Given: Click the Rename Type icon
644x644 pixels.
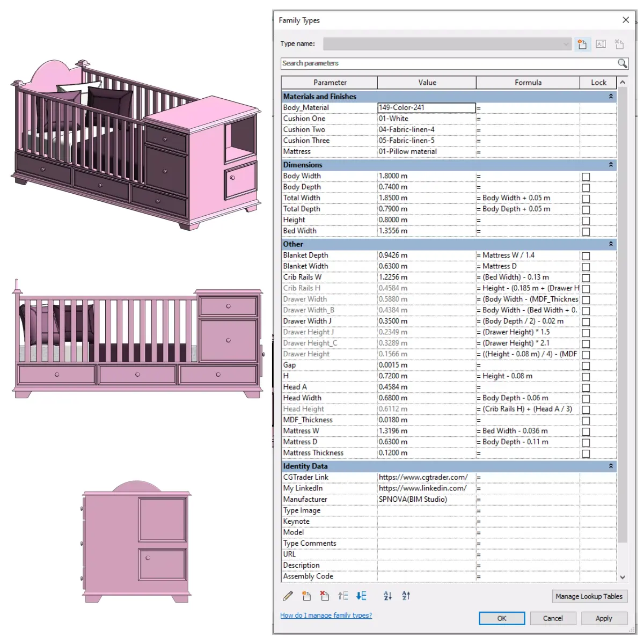Looking at the screenshot, I should [x=601, y=44].
